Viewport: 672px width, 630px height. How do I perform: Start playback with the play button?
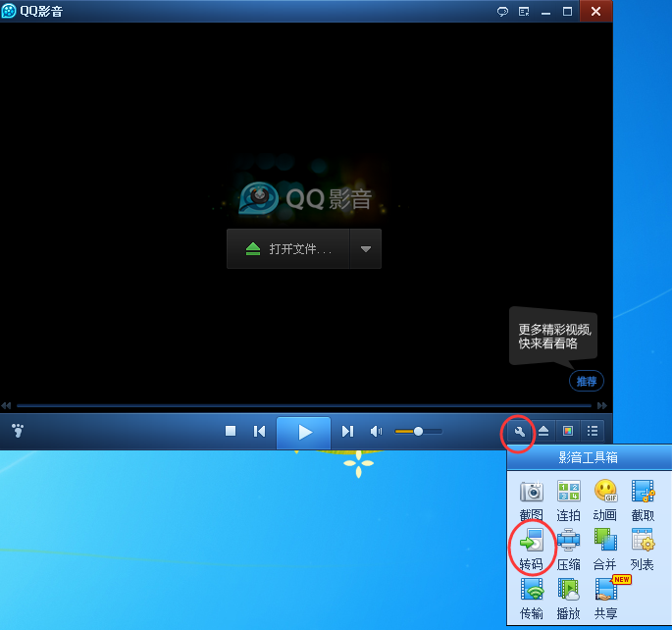pos(303,432)
